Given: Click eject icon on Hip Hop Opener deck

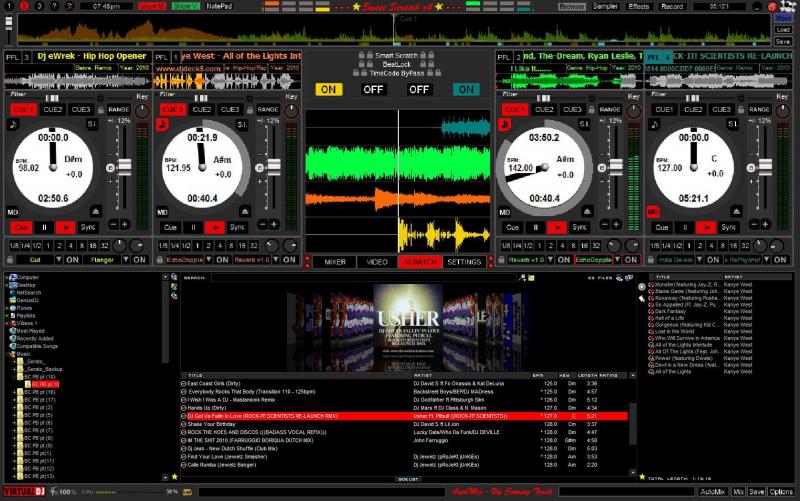Looking at the screenshot, I should coord(95,211).
